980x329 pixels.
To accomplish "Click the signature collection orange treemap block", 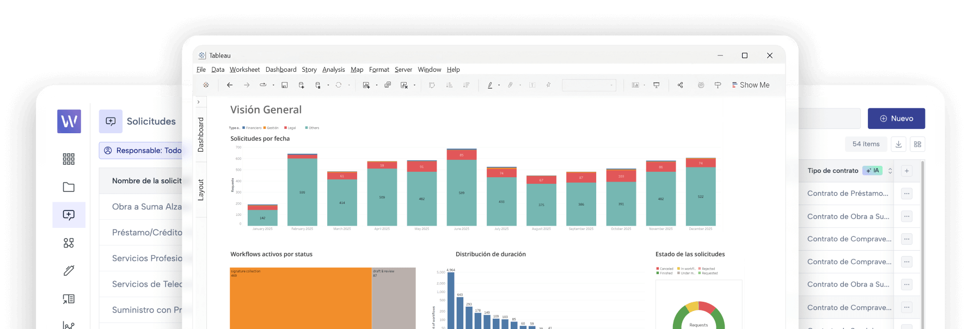I will (301, 298).
